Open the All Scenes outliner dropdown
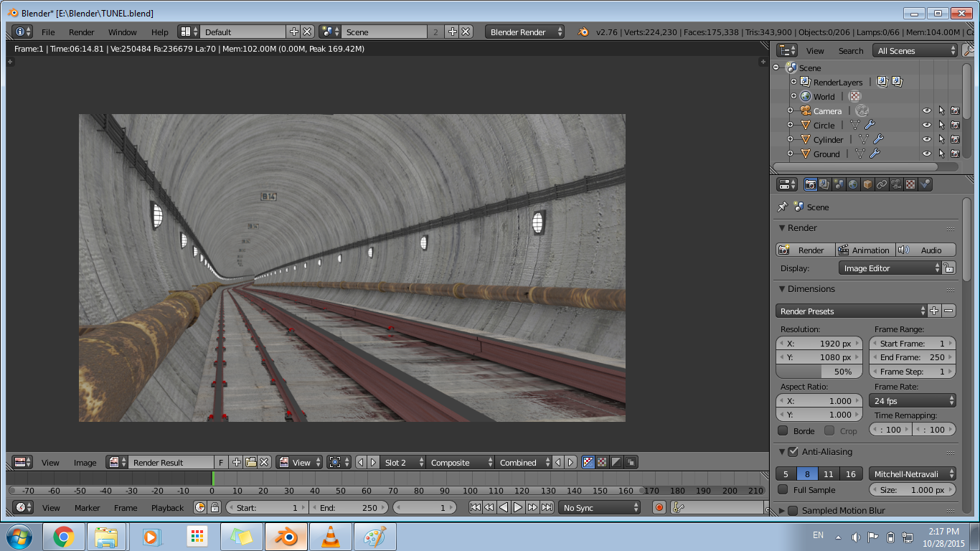The image size is (980, 551). click(x=915, y=50)
